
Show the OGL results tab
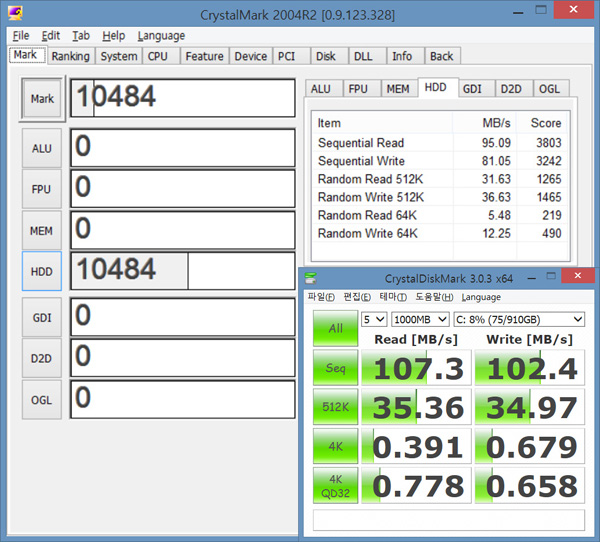(552, 89)
